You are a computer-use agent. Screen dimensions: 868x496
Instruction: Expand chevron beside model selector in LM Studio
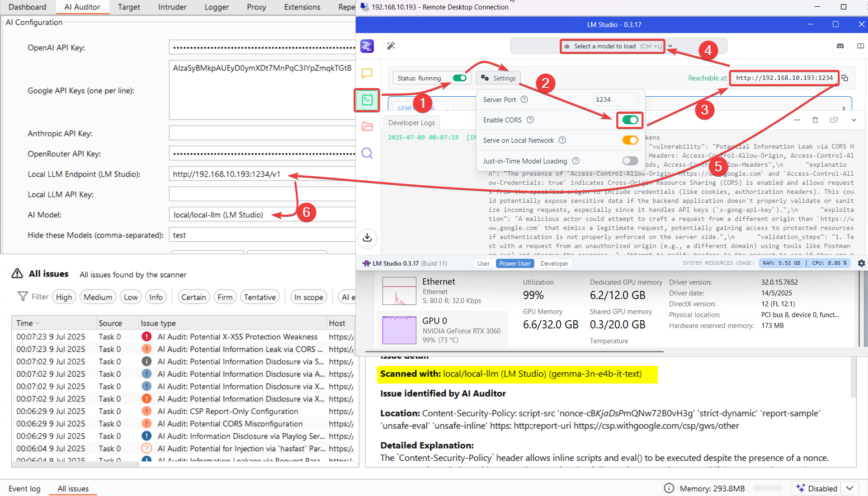point(670,46)
